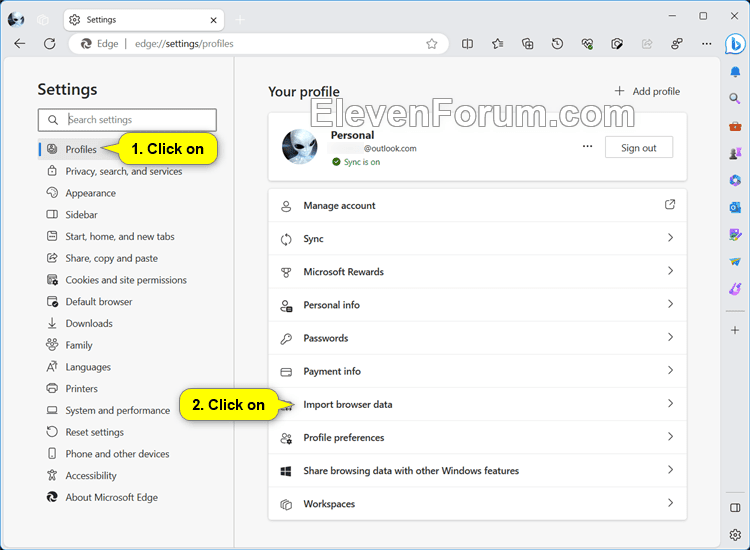750x550 pixels.
Task: Open sidebar Games chess icon
Action: pos(735,153)
